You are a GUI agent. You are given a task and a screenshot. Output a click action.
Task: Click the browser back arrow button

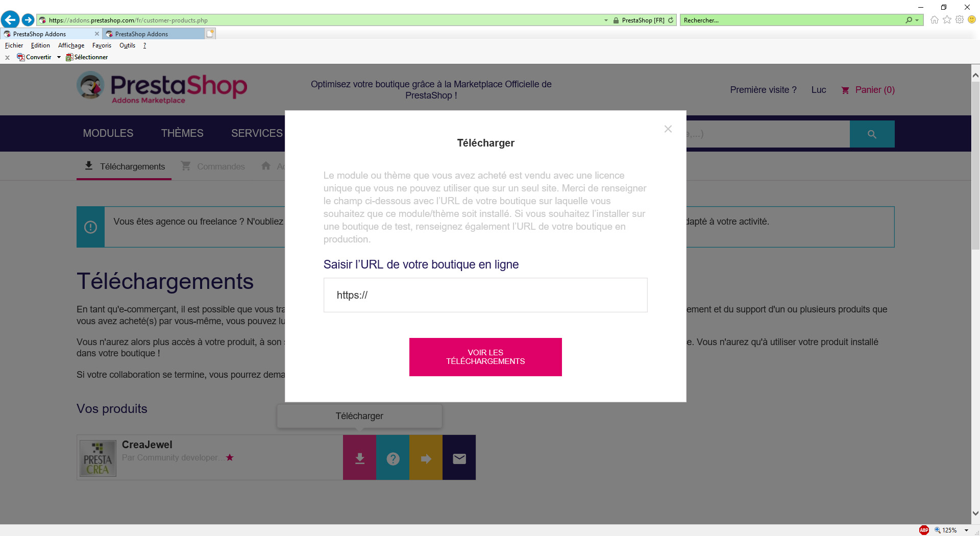[x=10, y=20]
